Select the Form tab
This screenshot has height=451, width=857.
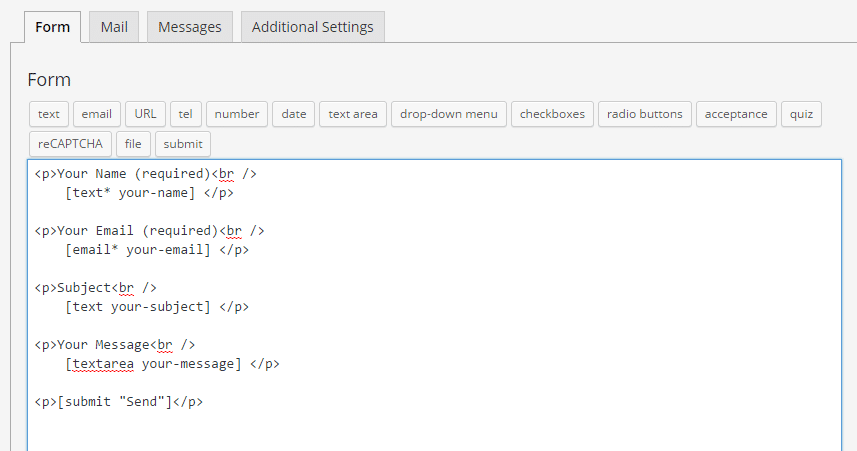[52, 27]
